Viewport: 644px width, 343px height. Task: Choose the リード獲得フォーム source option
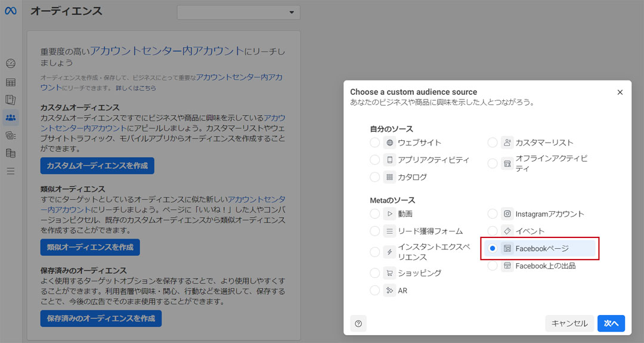pos(374,231)
